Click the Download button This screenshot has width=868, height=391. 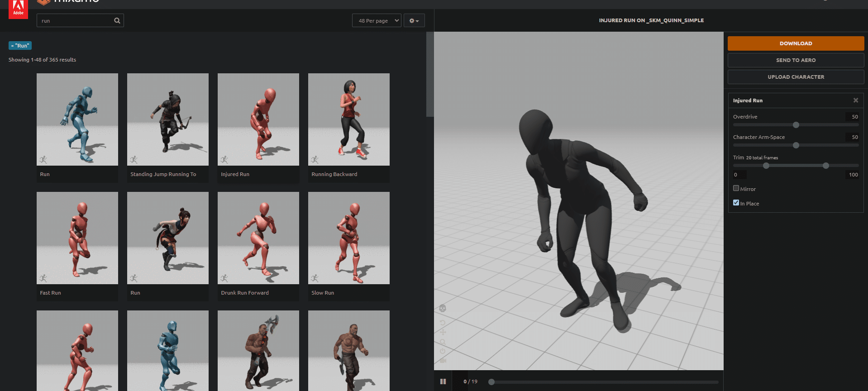(x=796, y=43)
